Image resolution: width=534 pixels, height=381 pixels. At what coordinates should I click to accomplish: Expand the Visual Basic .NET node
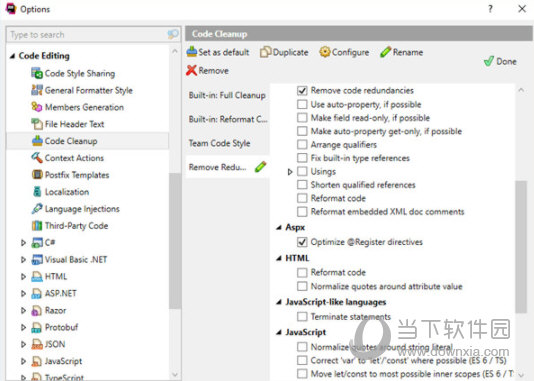pos(23,259)
